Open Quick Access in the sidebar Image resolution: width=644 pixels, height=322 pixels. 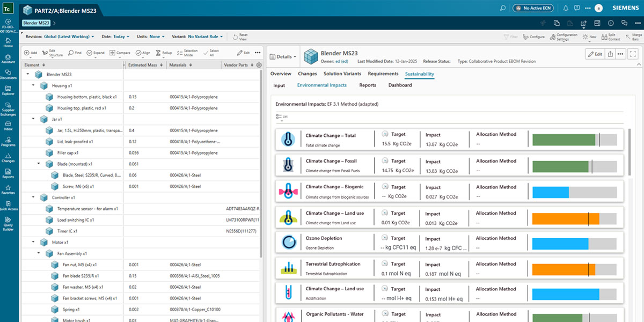coord(8,204)
